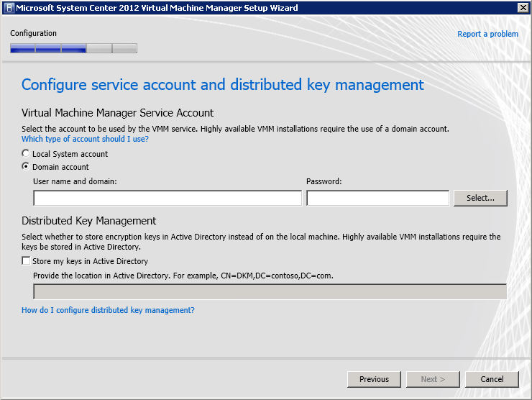Viewport: 532px width, 400px height.
Task: Click the setup wizard icon in title bar
Action: coord(9,8)
